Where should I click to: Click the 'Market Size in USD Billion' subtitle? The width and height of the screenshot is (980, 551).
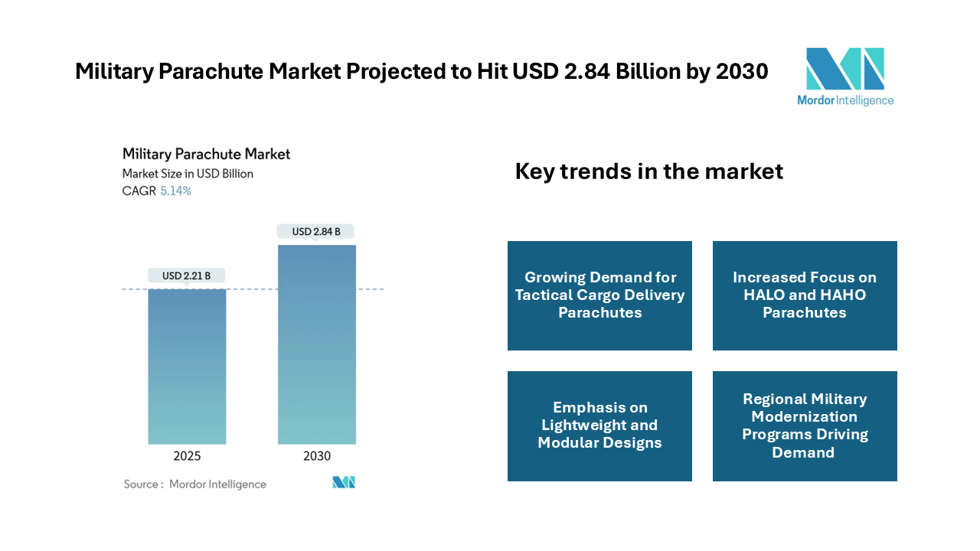click(x=188, y=174)
